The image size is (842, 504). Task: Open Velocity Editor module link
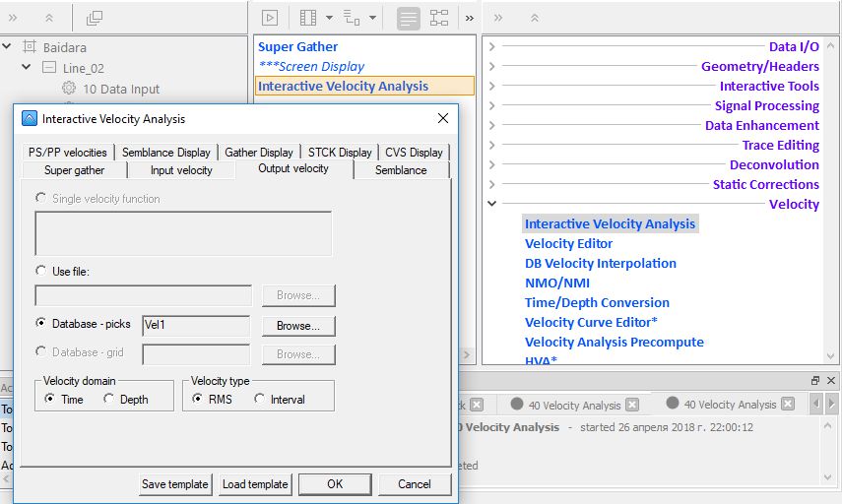point(568,244)
